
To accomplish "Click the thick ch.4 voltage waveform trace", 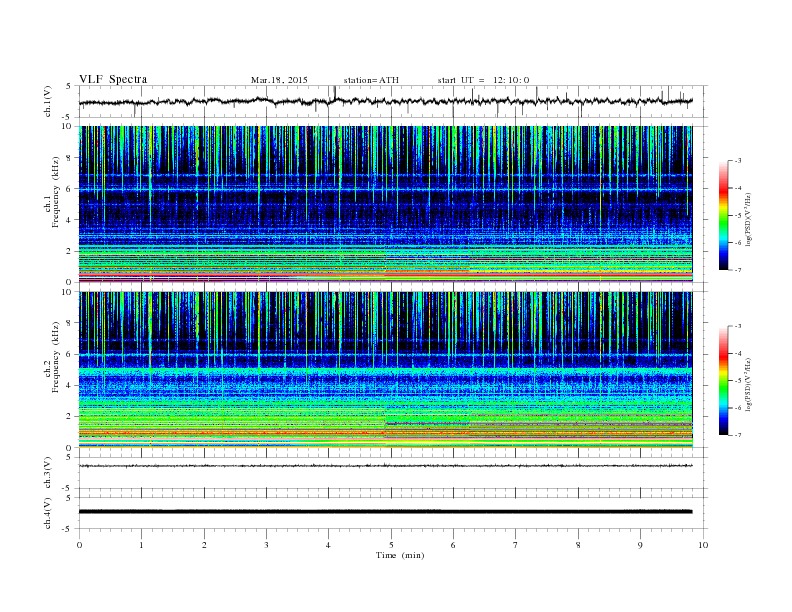I will (x=385, y=512).
